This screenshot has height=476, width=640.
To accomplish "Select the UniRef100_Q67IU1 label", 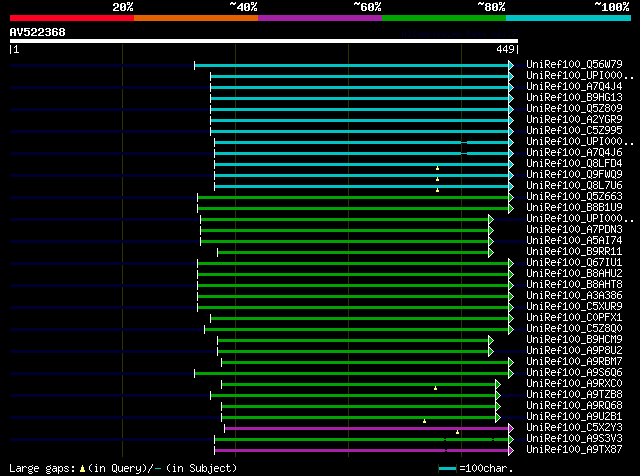I will pyautogui.click(x=574, y=263).
